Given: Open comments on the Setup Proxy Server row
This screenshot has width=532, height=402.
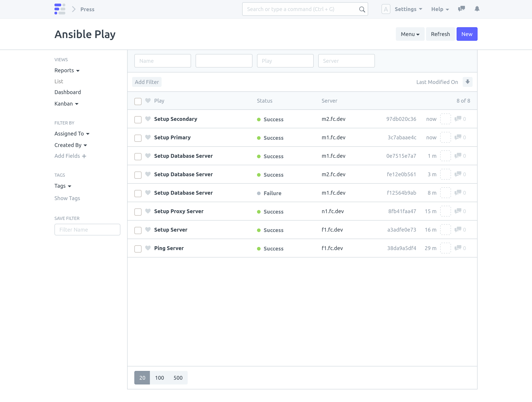Looking at the screenshot, I should pyautogui.click(x=458, y=211).
